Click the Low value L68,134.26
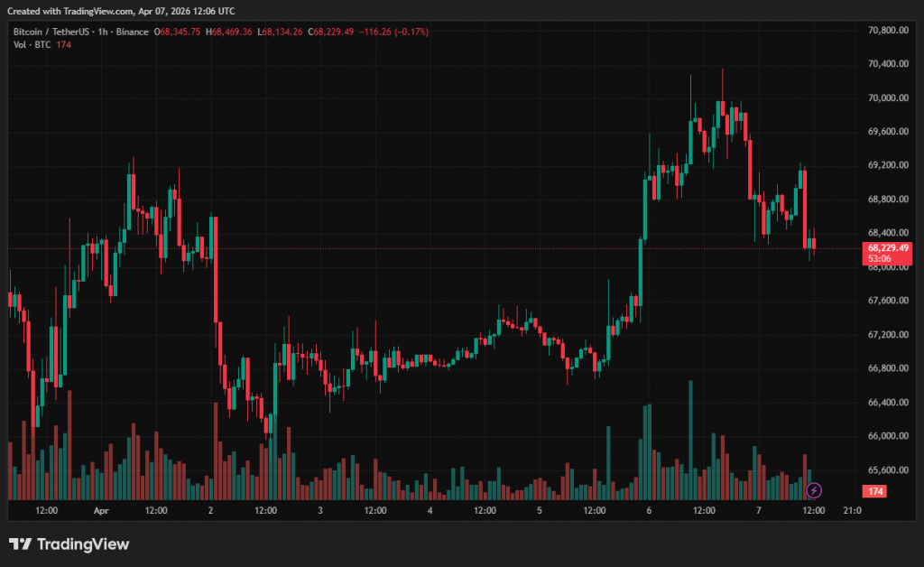Image resolution: width=924 pixels, height=567 pixels. 281,32
